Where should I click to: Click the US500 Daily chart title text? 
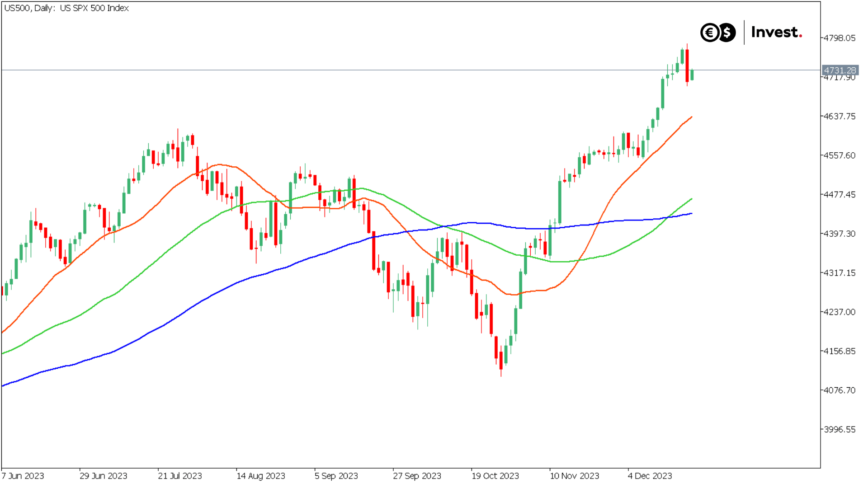[x=66, y=8]
